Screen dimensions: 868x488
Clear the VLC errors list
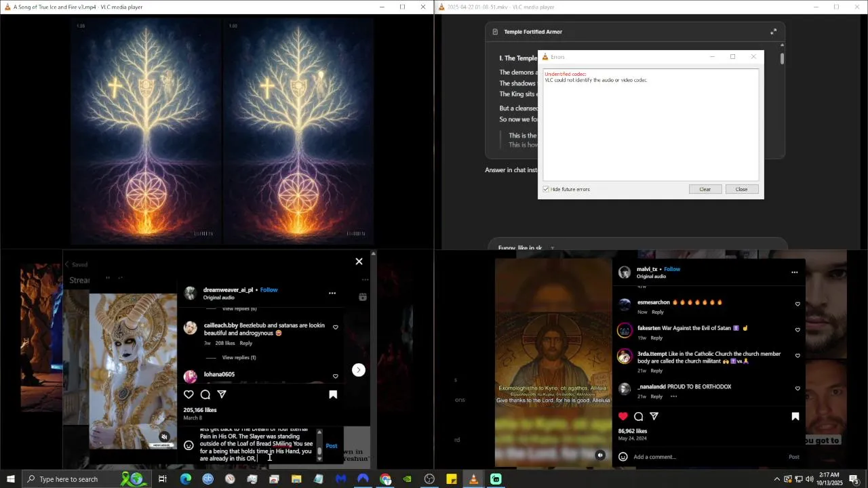[x=705, y=189]
